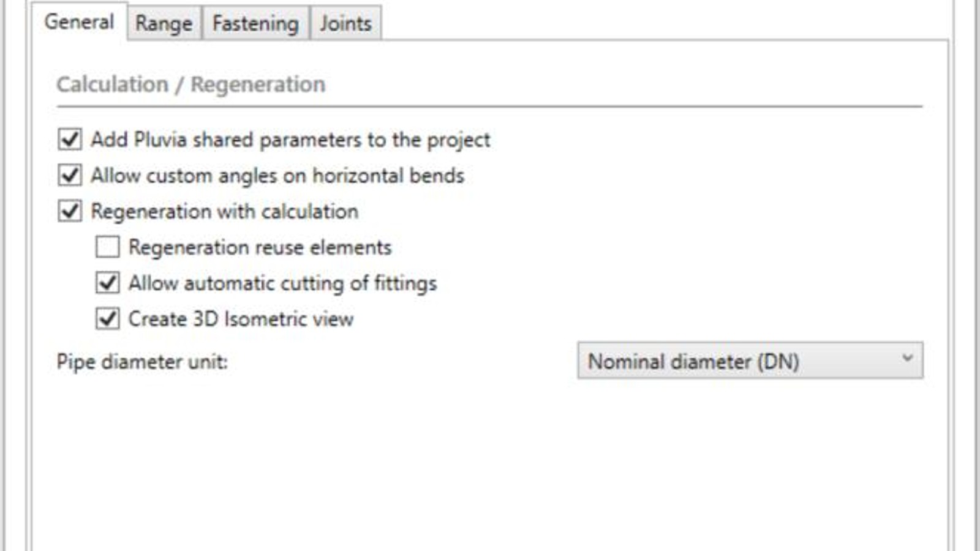Select the Joints tab
This screenshot has height=551, width=980.
344,23
